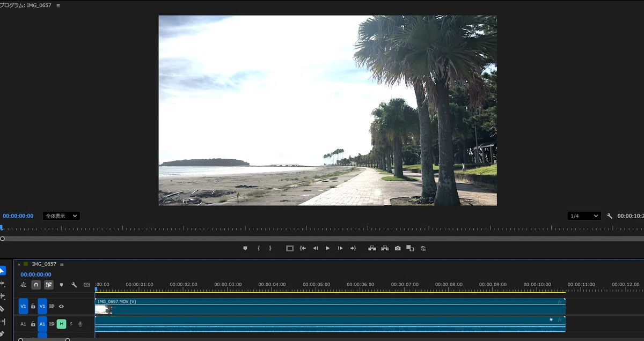644x341 pixels.
Task: Toggle Linked Selection in timeline
Action: tap(49, 285)
